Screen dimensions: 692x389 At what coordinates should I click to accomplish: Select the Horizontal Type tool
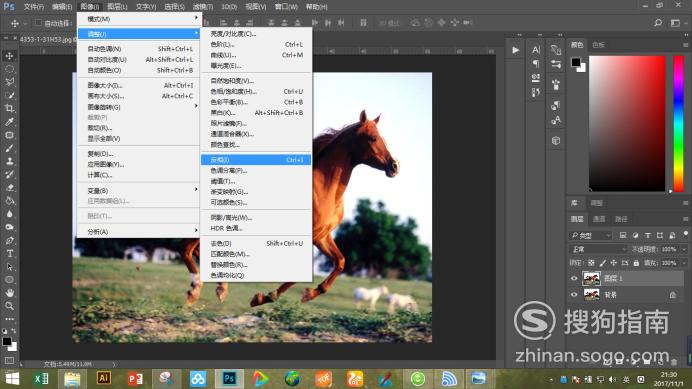(x=9, y=253)
